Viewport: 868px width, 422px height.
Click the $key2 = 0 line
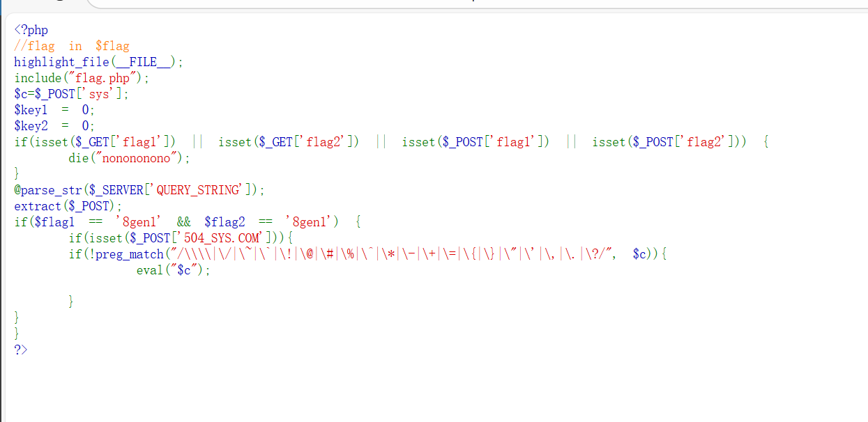click(54, 126)
